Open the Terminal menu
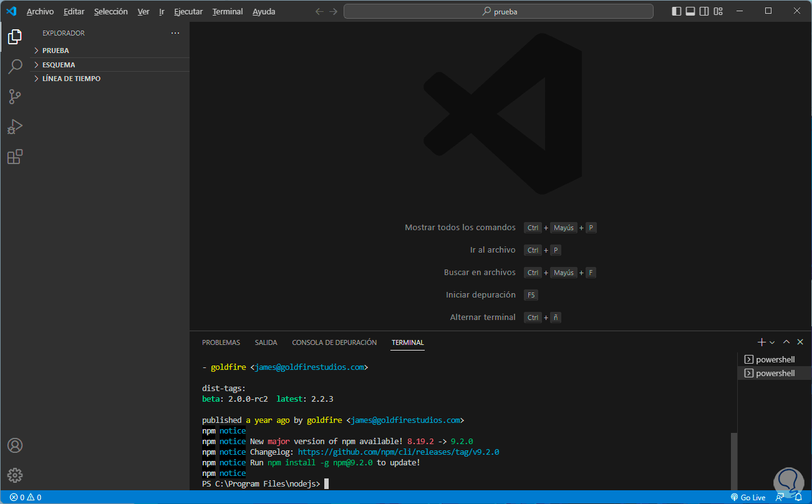This screenshot has height=504, width=812. 228,12
